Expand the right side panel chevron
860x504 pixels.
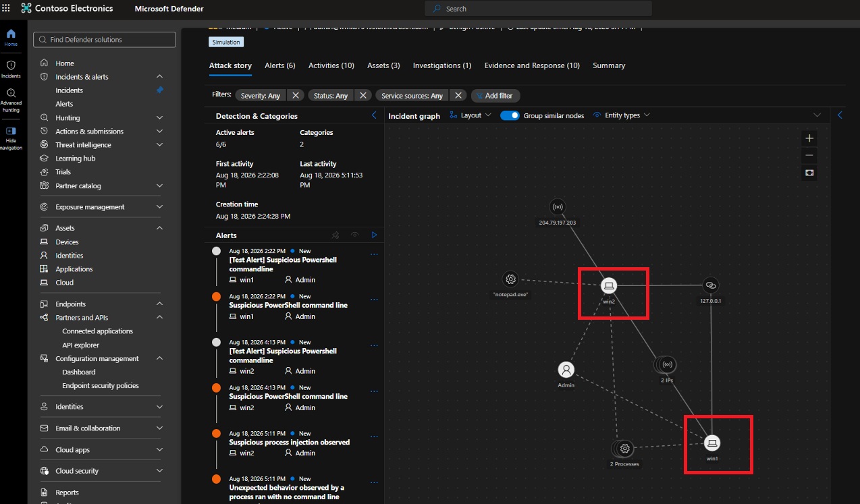tap(840, 115)
